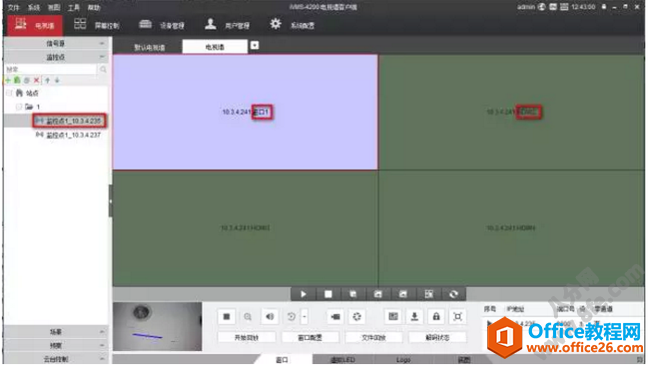Click the 文件回放 button
This screenshot has height=365, width=650.
[374, 338]
